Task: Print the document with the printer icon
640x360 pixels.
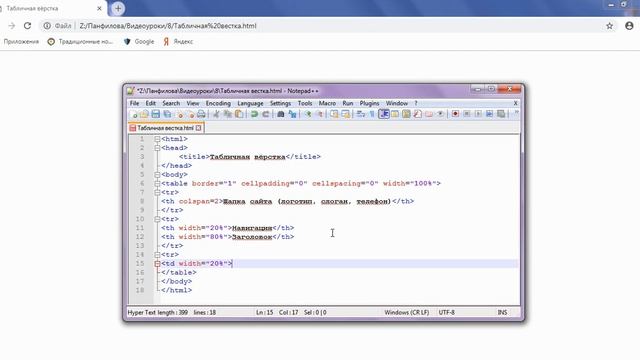Action: pos(202,114)
